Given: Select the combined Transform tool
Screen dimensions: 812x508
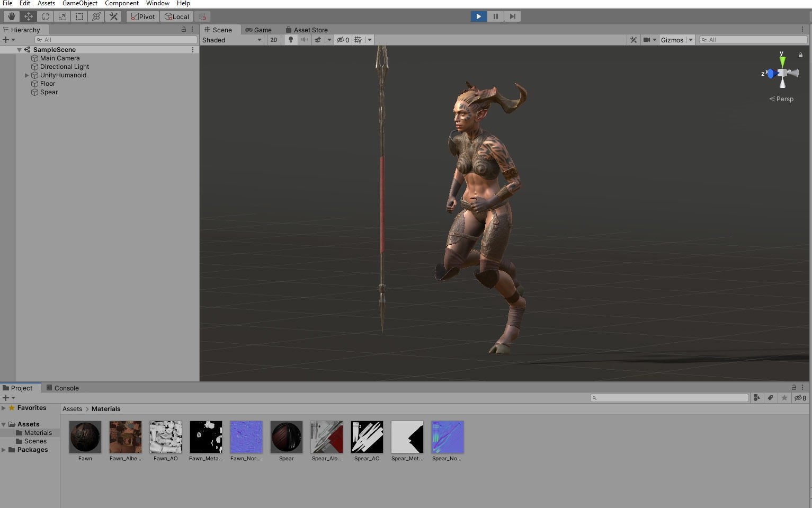Looking at the screenshot, I should pos(96,16).
